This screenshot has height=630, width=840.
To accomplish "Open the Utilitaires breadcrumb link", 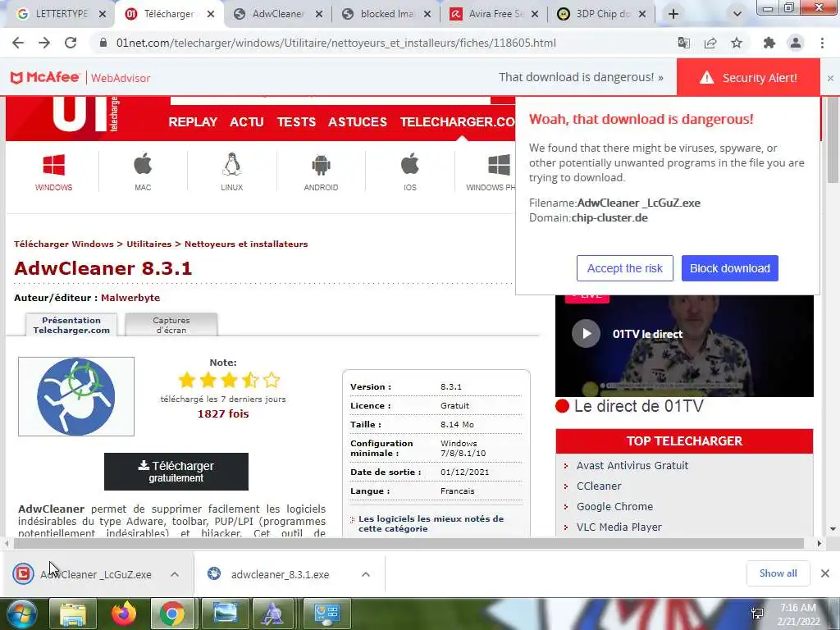I will pyautogui.click(x=149, y=244).
